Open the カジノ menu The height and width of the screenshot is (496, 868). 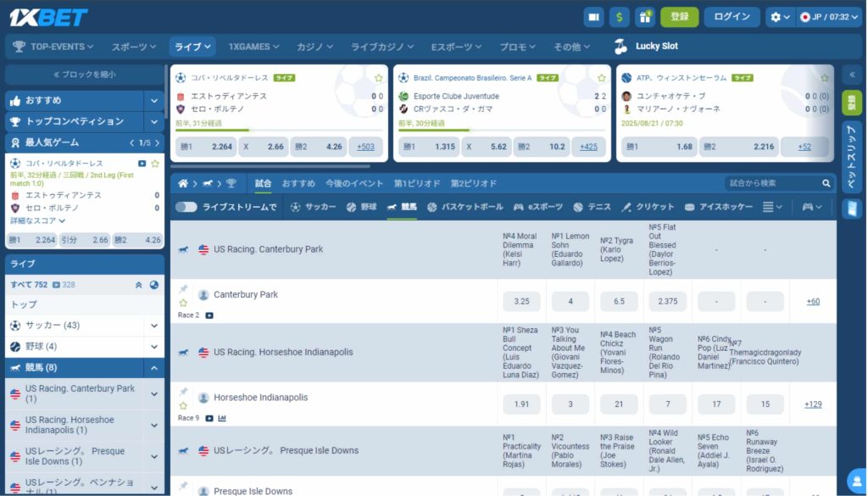[x=314, y=47]
